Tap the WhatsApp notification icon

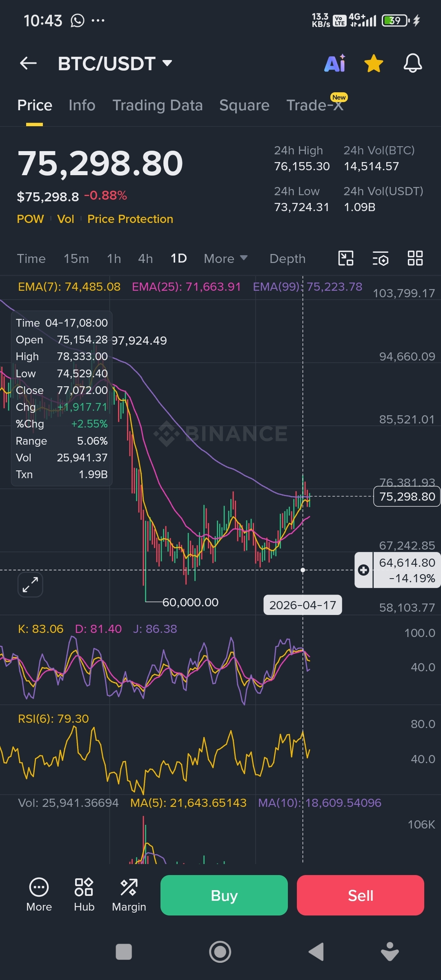(77, 20)
